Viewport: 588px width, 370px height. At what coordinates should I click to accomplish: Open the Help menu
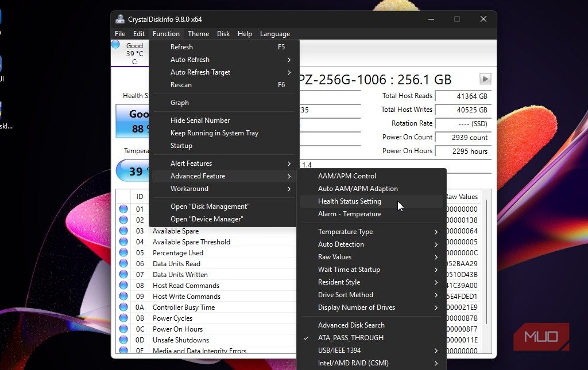pyautogui.click(x=245, y=34)
